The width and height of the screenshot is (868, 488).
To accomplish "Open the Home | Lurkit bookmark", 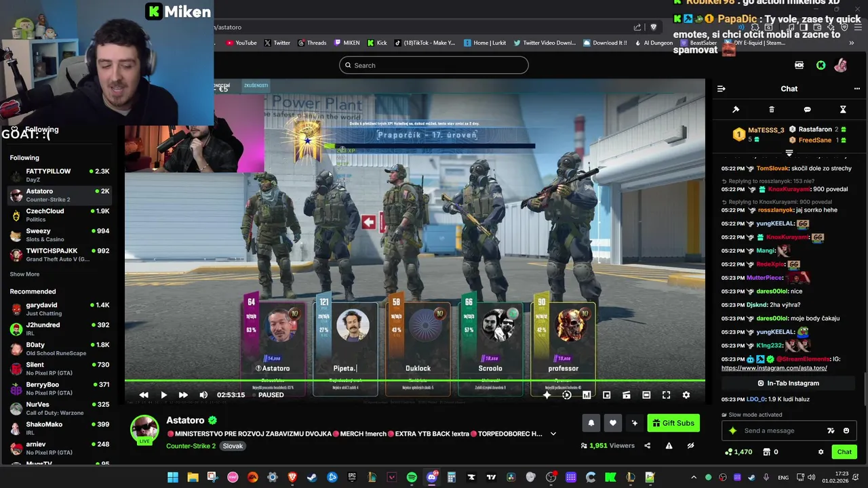I will pyautogui.click(x=485, y=43).
